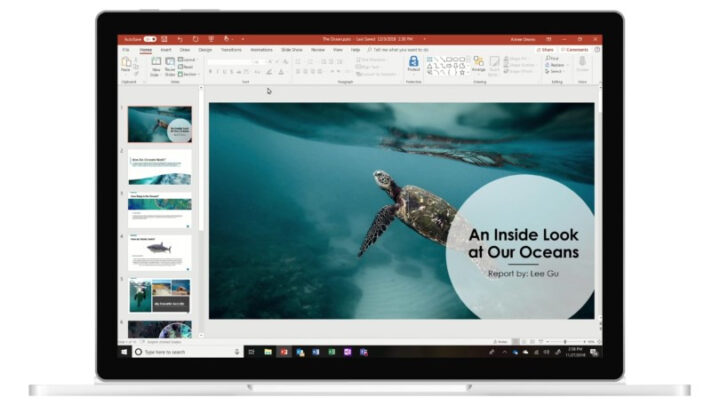720x405 pixels.
Task: Click the Protect lock icon
Action: click(x=413, y=63)
